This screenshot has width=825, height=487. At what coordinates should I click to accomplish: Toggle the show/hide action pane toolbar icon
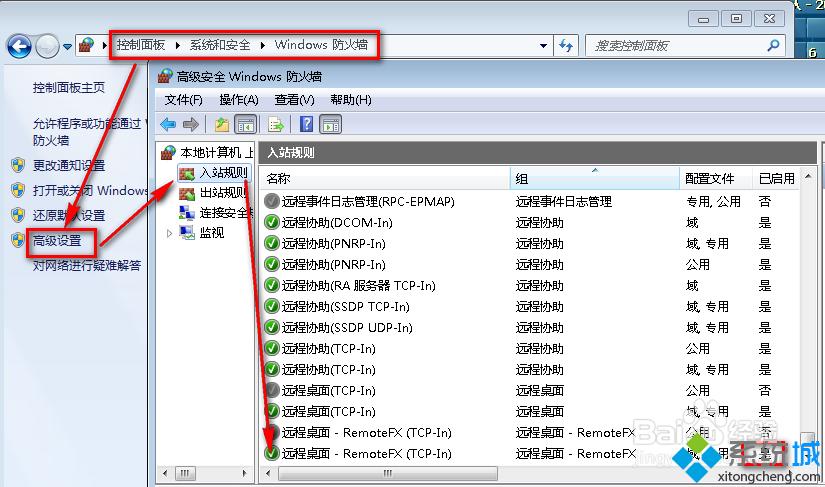click(x=331, y=125)
